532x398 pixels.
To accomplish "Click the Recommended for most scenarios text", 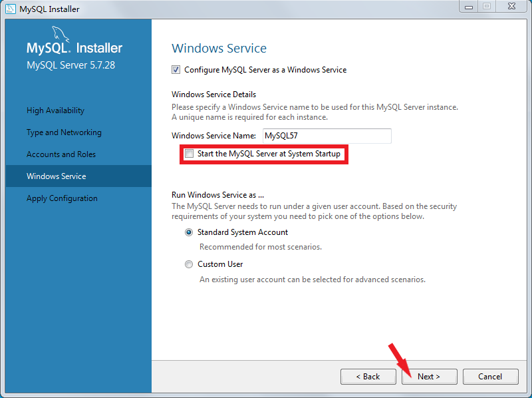I will (x=261, y=247).
